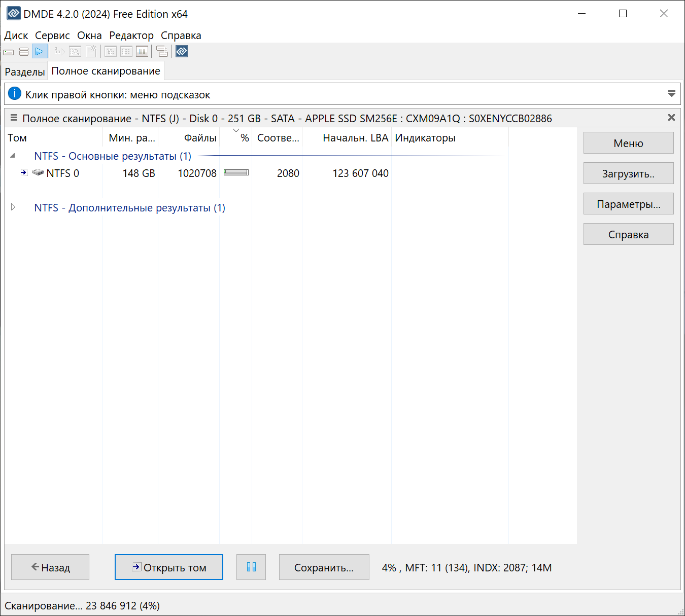Click the 1020708 files value
Image resolution: width=685 pixels, height=616 pixels.
click(x=197, y=173)
